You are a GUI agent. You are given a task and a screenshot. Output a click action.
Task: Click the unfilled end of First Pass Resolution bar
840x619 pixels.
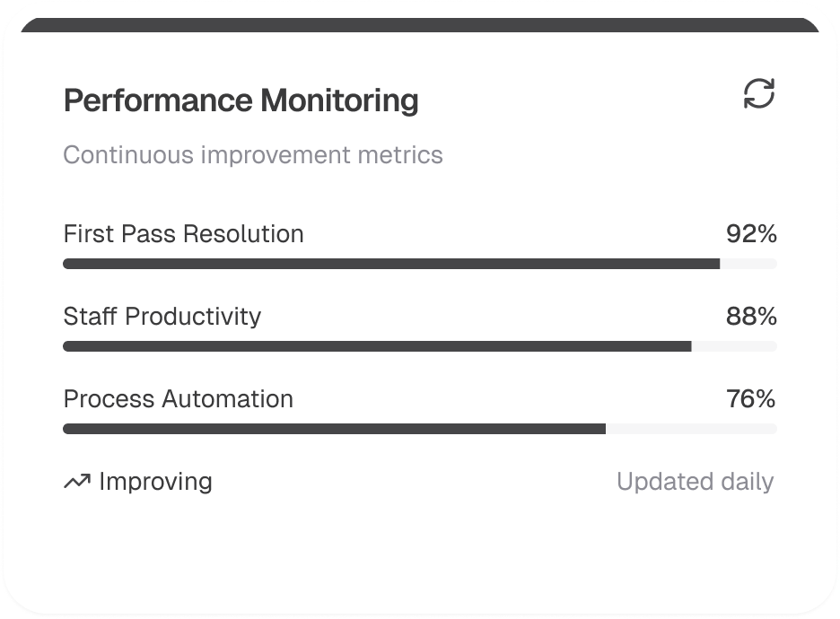pos(748,264)
